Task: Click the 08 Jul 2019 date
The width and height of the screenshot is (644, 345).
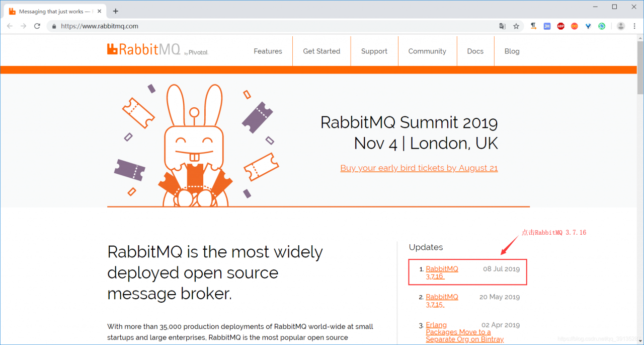Action: coord(501,269)
